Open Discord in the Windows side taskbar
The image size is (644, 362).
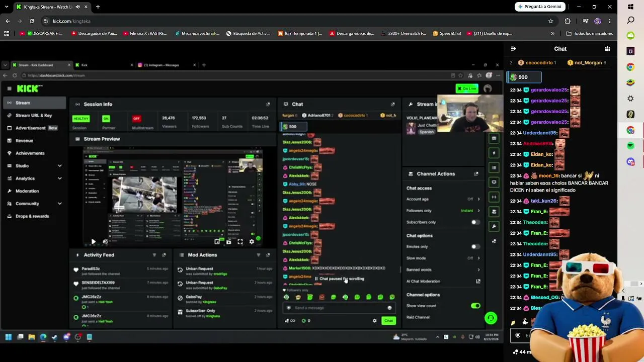[x=630, y=162]
